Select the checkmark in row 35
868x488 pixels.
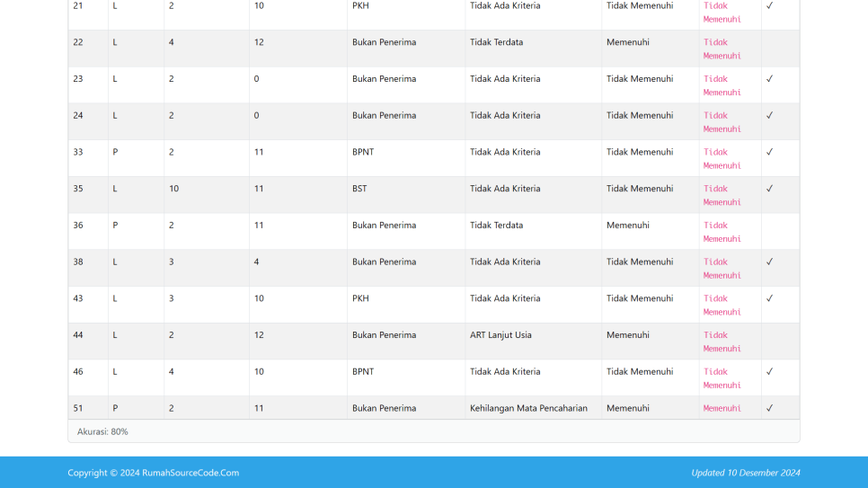pyautogui.click(x=769, y=189)
